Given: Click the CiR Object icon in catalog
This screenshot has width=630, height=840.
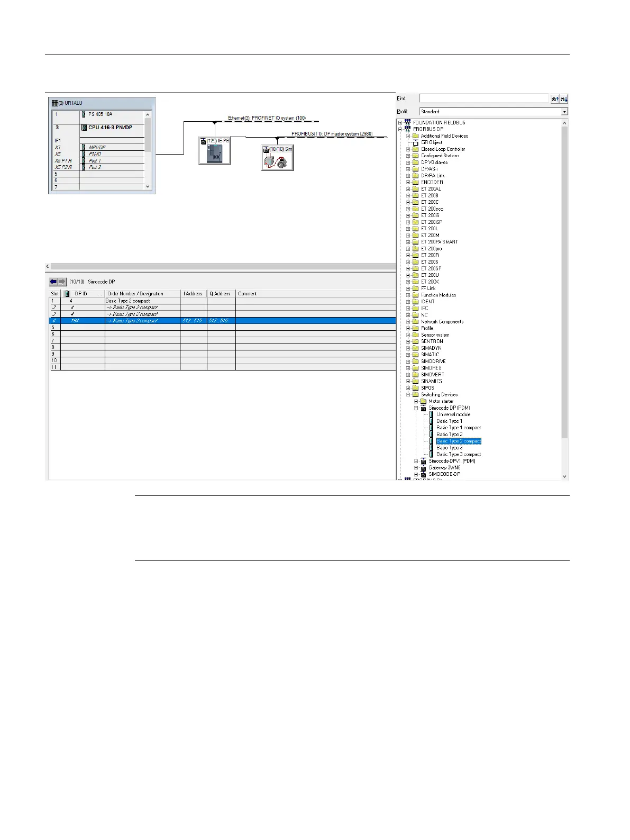Looking at the screenshot, I should (415, 142).
